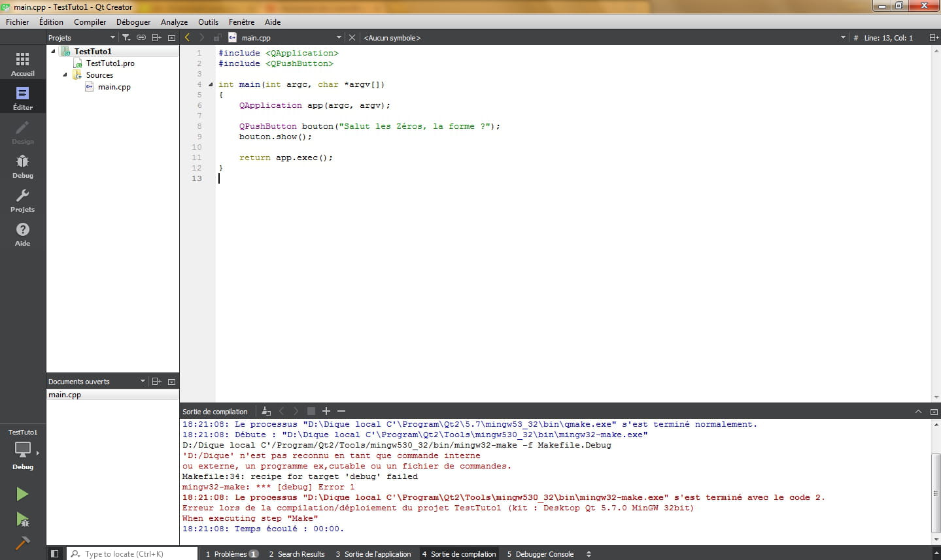This screenshot has width=941, height=560.
Task: Build the project with hammer icon
Action: [22, 543]
